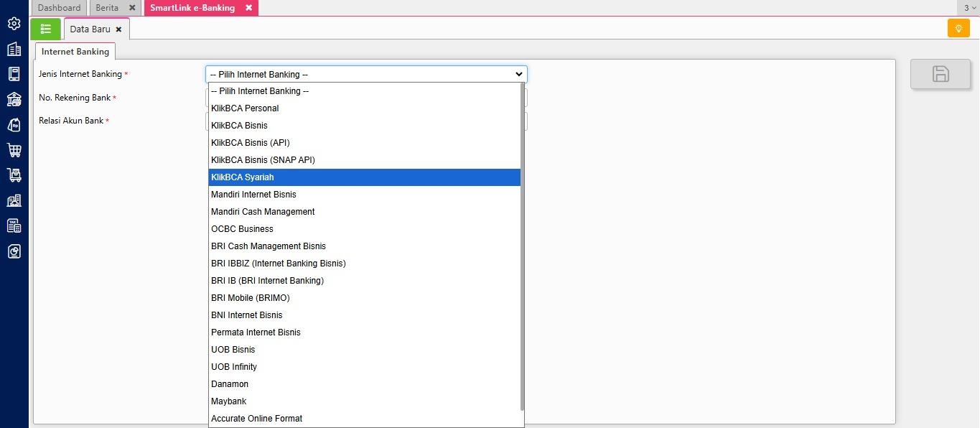Click the yellow lightbulb hint icon
The image size is (980, 428).
pyautogui.click(x=958, y=28)
